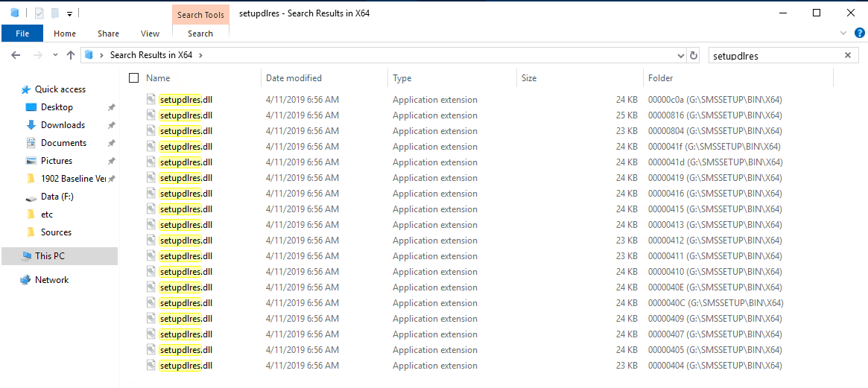Open Documents in the sidebar

63,142
